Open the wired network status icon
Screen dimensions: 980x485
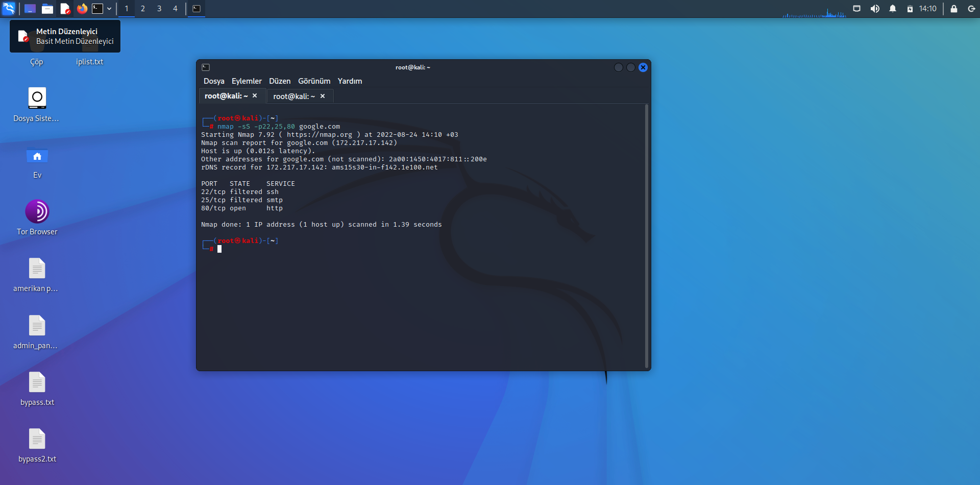[x=857, y=9]
